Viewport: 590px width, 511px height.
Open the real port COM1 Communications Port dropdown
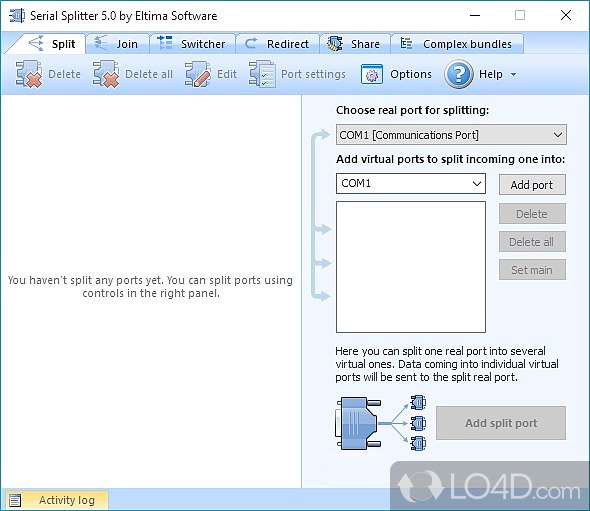point(451,135)
